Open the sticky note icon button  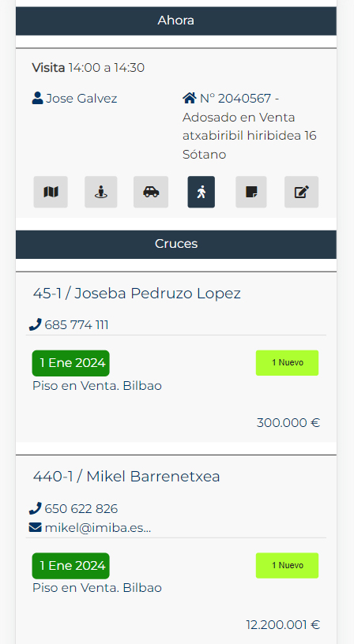251,192
